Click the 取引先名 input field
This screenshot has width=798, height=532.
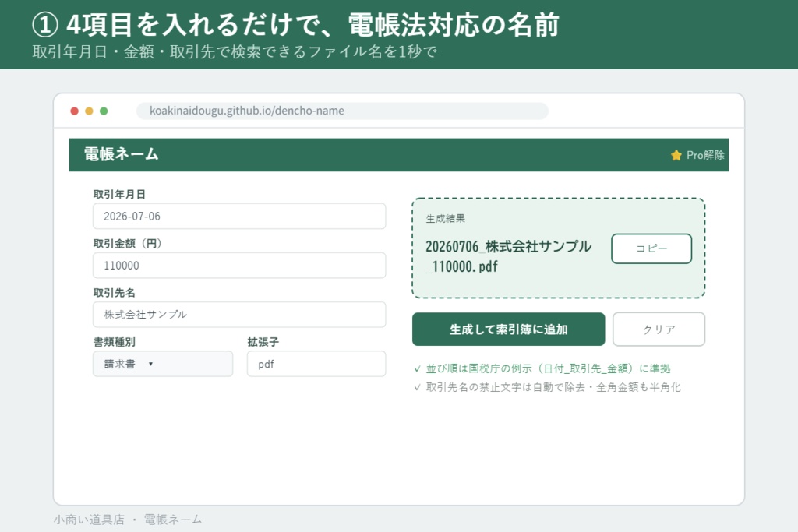click(239, 315)
